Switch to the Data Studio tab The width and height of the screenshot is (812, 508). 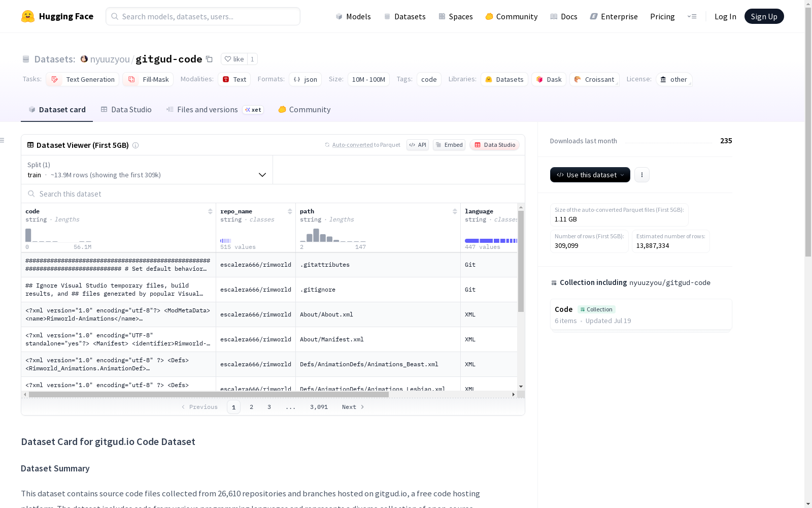pyautogui.click(x=126, y=110)
